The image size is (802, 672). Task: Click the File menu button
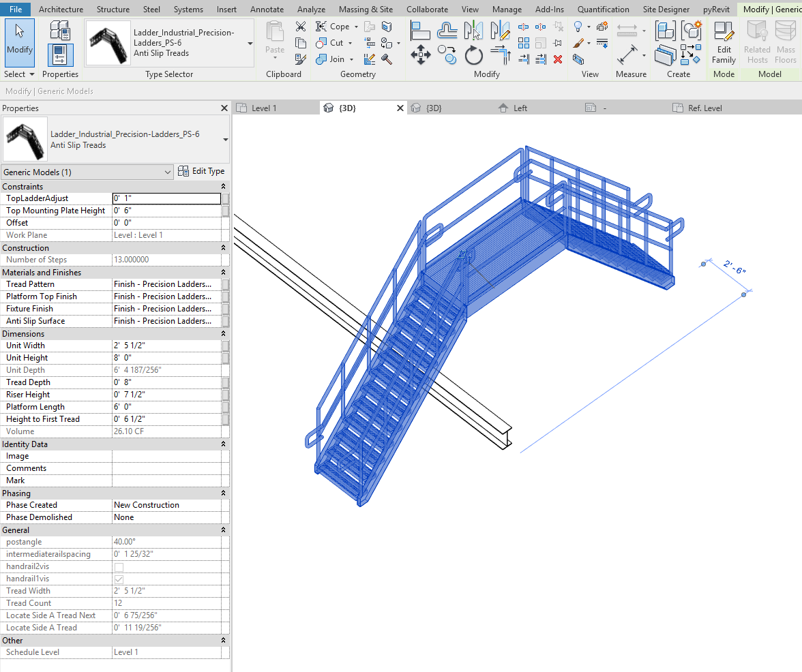(15, 10)
